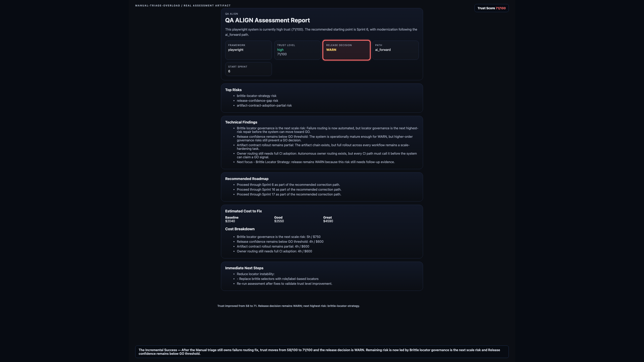The height and width of the screenshot is (362, 644).
Task: Click the '5h / $750' cost breakdown row
Action: [279, 237]
